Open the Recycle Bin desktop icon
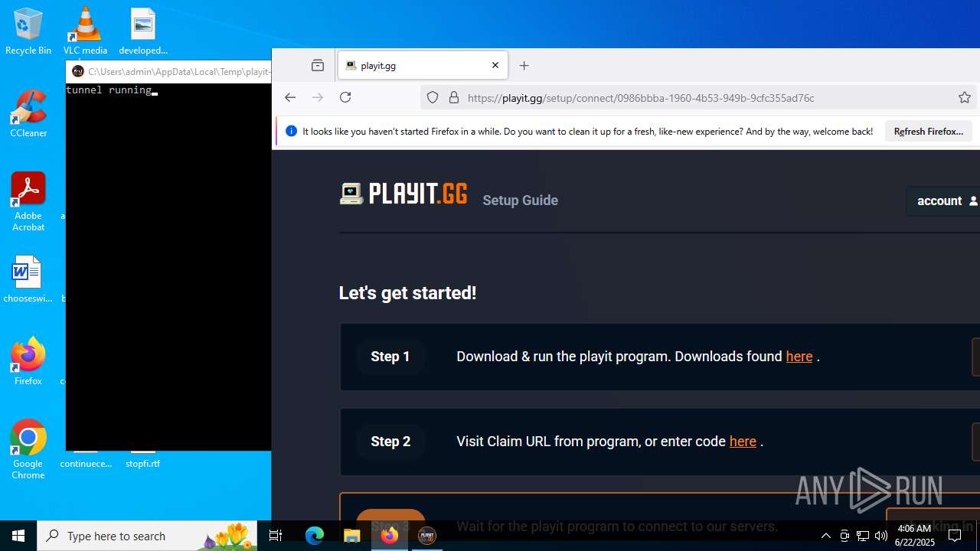Image resolution: width=980 pixels, height=551 pixels. click(x=28, y=31)
